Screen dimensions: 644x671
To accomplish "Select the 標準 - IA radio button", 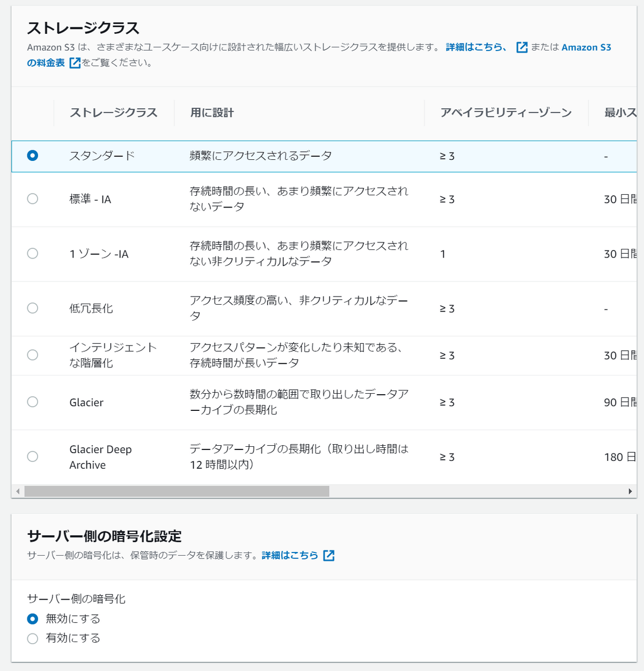I will point(33,199).
